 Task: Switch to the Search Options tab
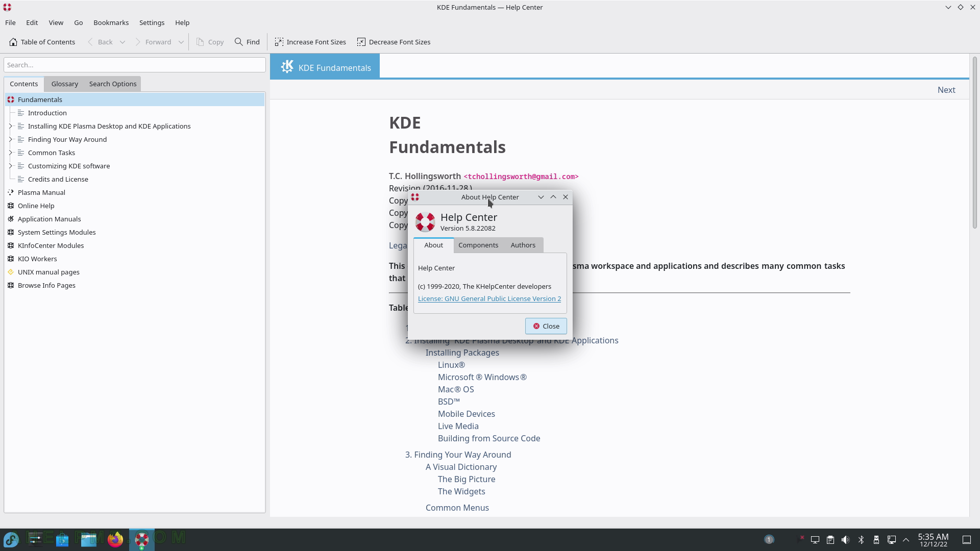pos(113,84)
